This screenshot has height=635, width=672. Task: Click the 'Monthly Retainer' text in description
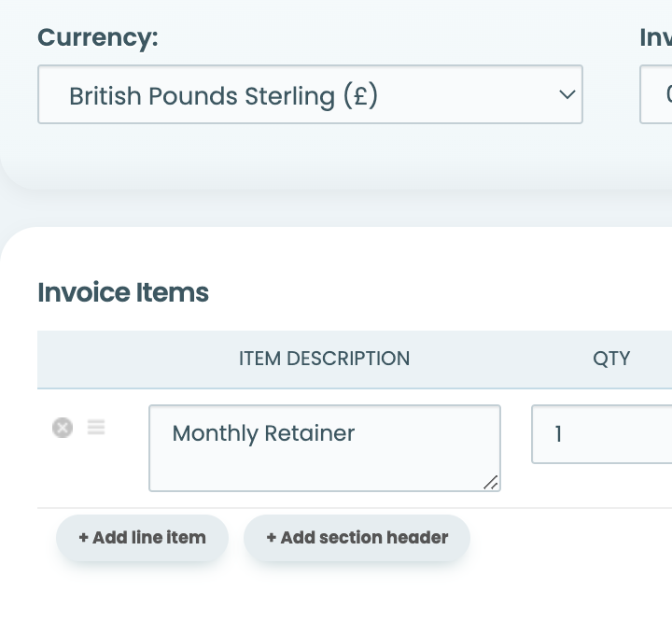(x=263, y=433)
